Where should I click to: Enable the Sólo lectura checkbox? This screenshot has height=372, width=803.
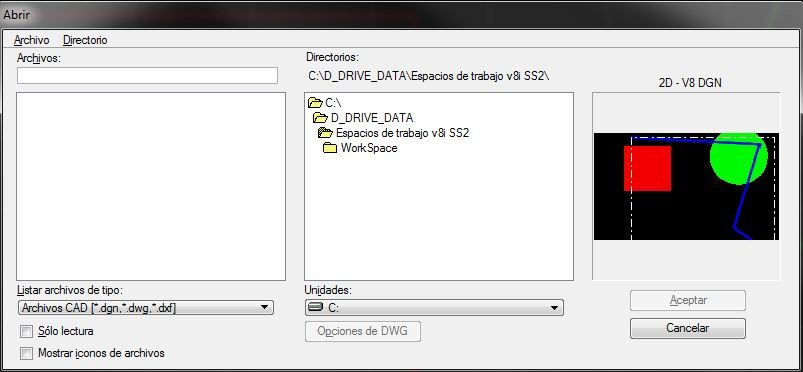(x=26, y=332)
